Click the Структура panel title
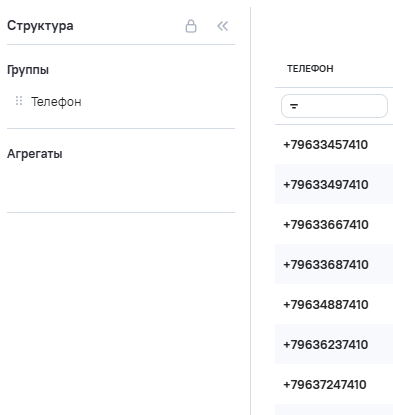 click(40, 26)
